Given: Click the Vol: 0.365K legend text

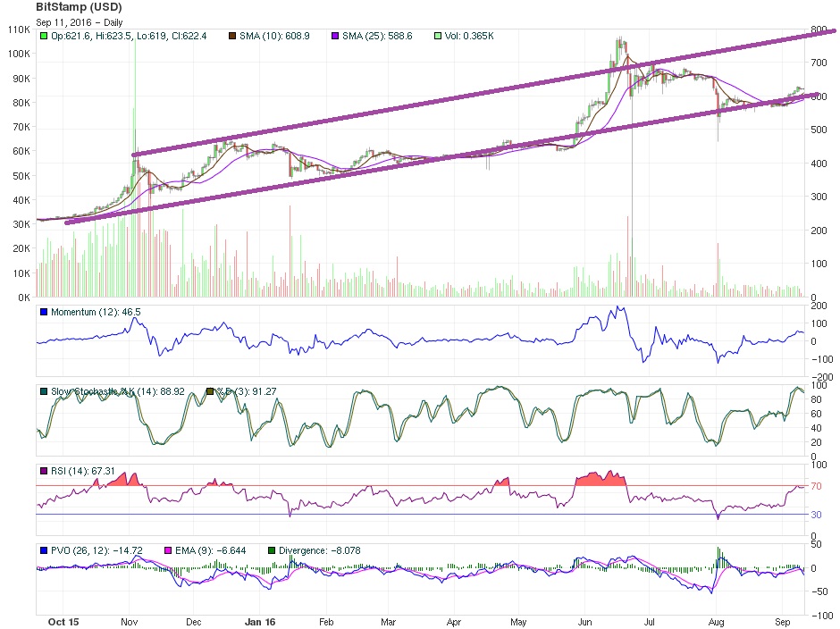Looking at the screenshot, I should click(469, 36).
